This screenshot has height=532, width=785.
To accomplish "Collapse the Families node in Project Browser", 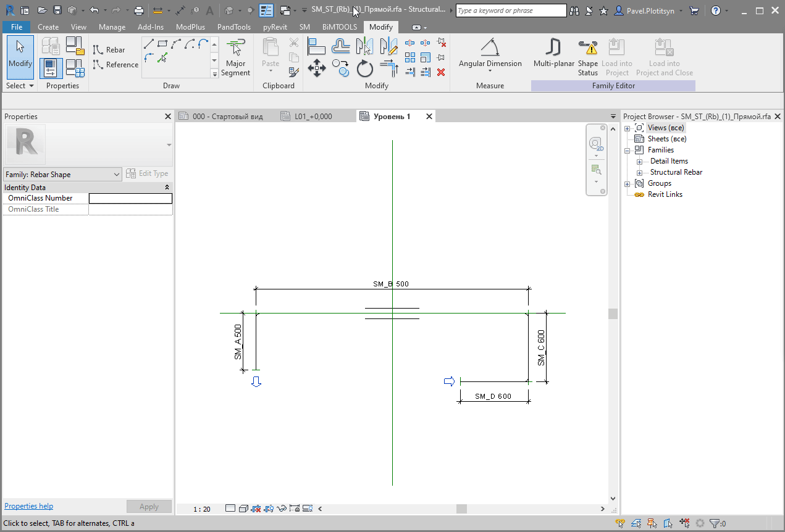I will (x=627, y=150).
